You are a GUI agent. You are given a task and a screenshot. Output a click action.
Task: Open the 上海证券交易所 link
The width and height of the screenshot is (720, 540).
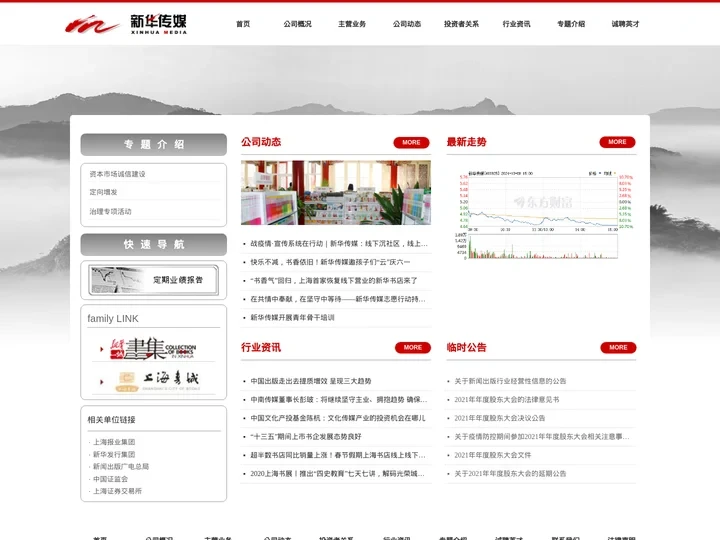click(x=117, y=491)
